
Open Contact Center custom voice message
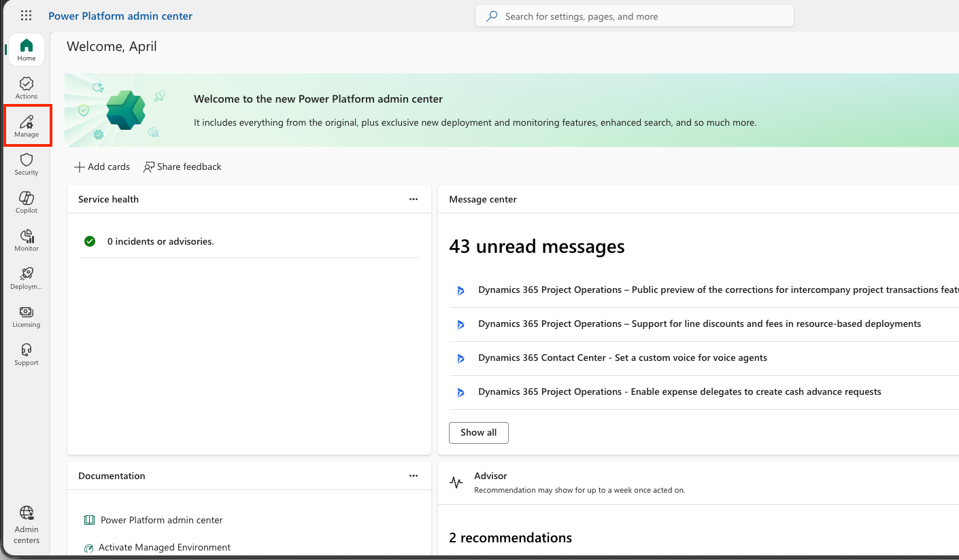(622, 357)
